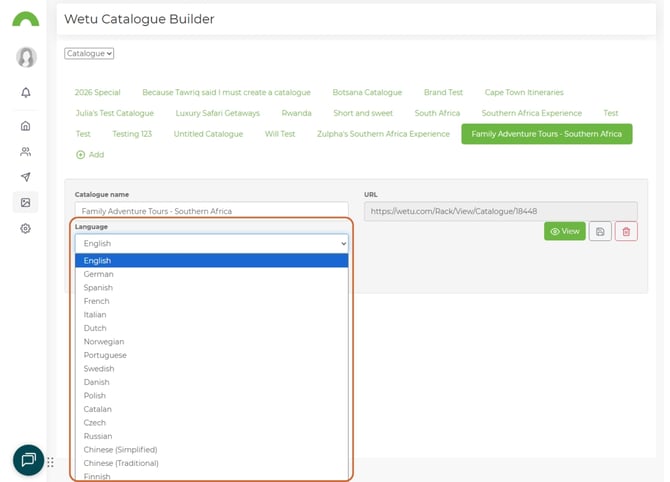670x482 pixels.
Task: Open Will Test catalogue
Action: coord(280,134)
